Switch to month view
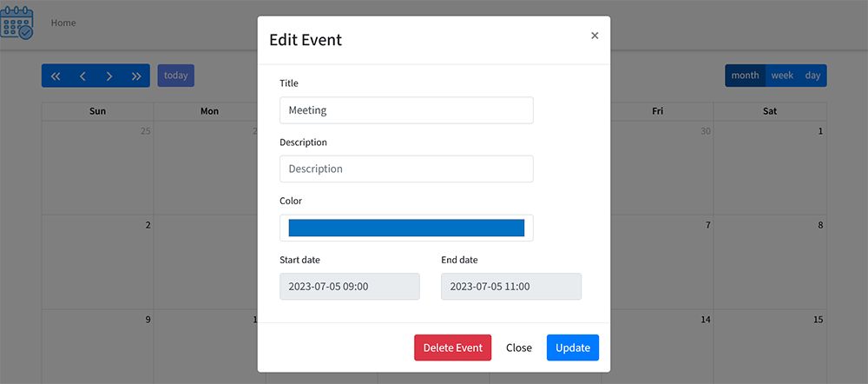The height and width of the screenshot is (384, 868). point(745,76)
